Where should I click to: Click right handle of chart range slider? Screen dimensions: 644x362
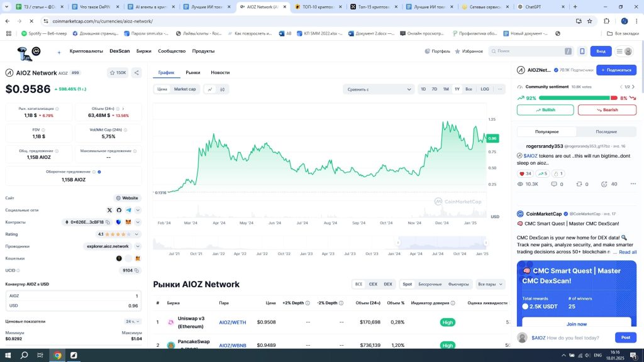click(x=486, y=243)
